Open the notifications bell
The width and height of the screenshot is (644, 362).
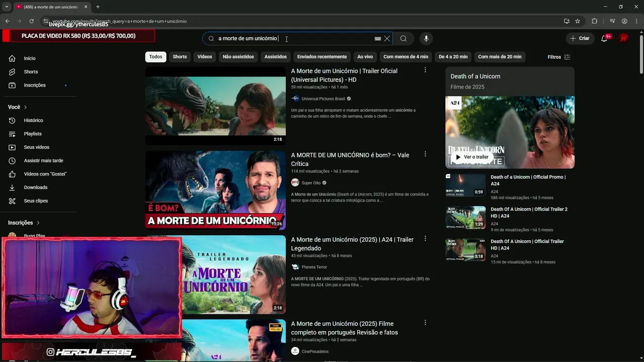[605, 39]
